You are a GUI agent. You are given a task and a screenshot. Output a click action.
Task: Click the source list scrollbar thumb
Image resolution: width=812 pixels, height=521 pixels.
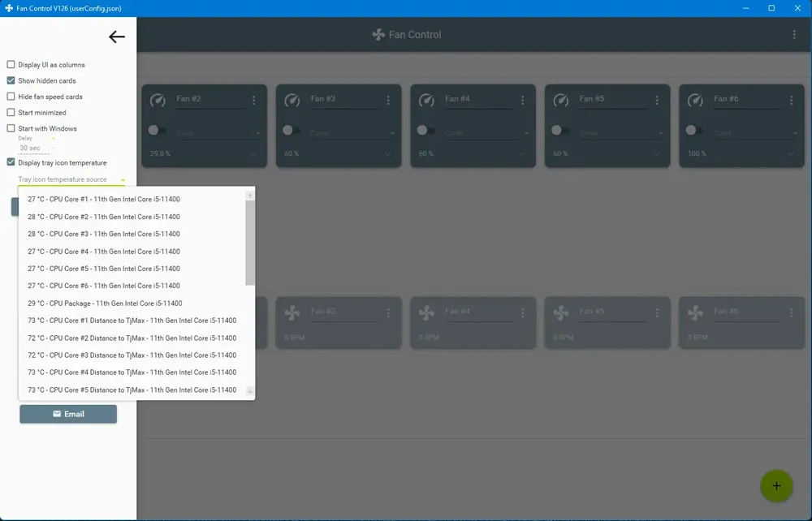click(249, 243)
